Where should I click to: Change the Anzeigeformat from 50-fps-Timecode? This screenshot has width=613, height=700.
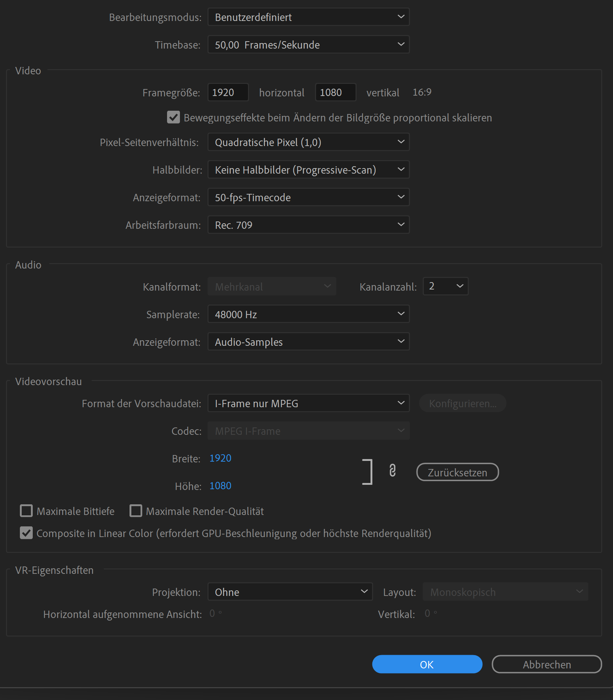pos(308,197)
